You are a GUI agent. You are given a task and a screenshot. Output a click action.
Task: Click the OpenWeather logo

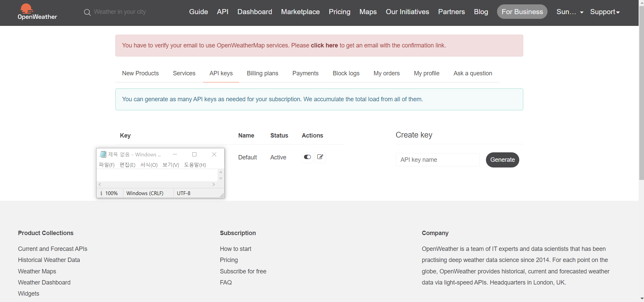click(x=37, y=12)
